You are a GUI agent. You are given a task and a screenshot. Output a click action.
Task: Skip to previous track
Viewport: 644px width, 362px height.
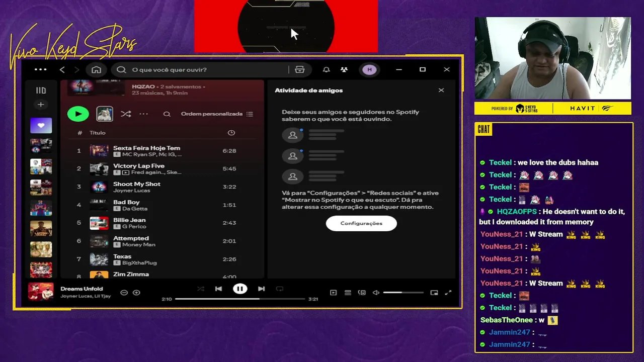[x=218, y=289]
